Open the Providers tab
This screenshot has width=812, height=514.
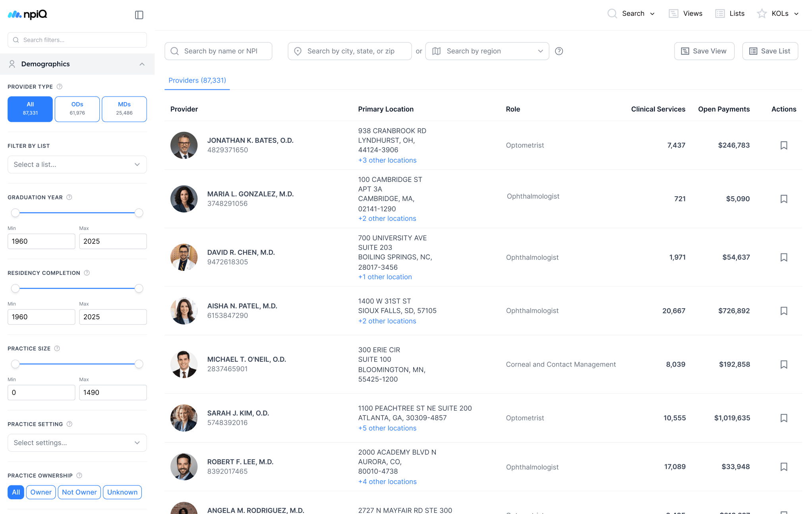197,80
